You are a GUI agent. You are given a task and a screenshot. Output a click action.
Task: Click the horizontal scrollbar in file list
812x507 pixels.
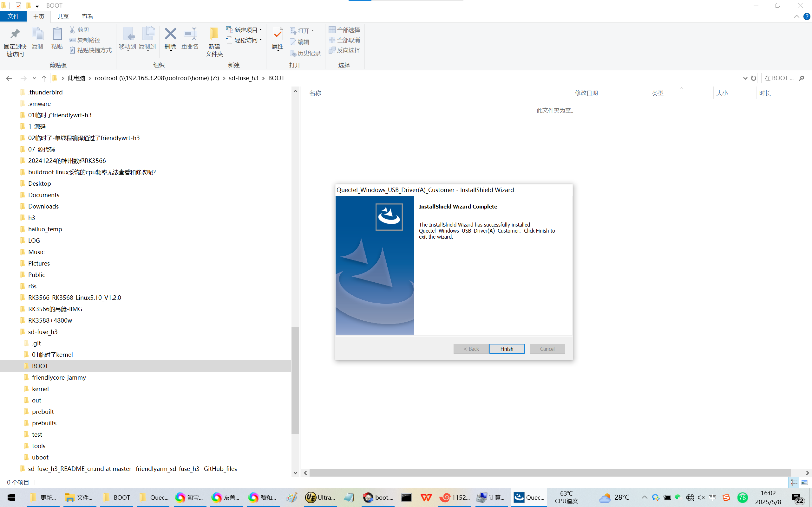coord(550,473)
